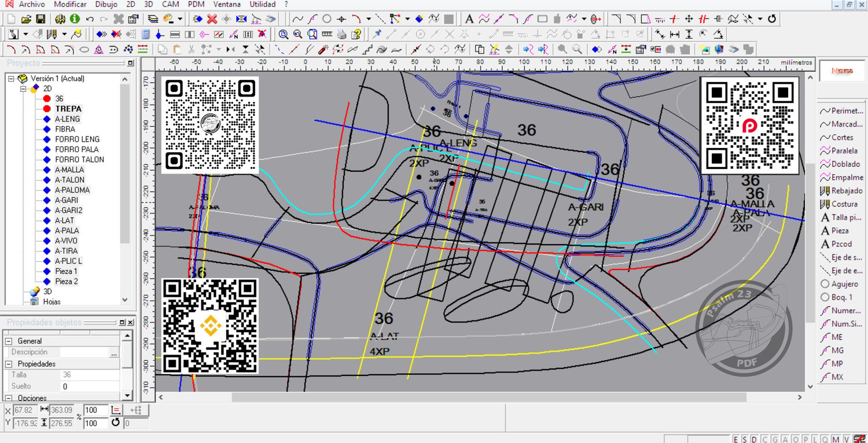
Task: Click the color palette icon
Action: (x=169, y=19)
